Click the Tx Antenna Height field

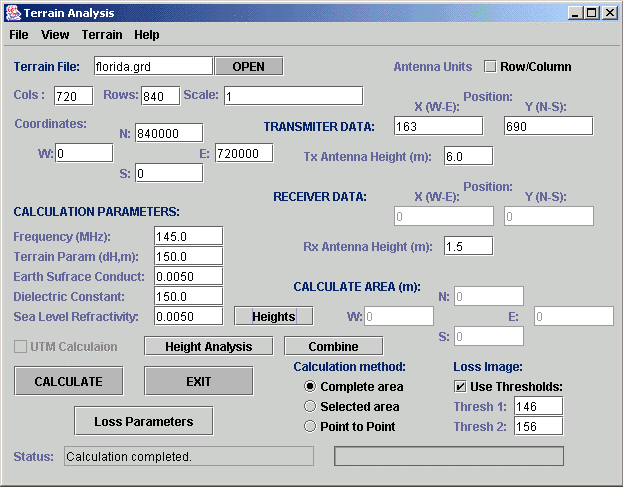[x=468, y=156]
